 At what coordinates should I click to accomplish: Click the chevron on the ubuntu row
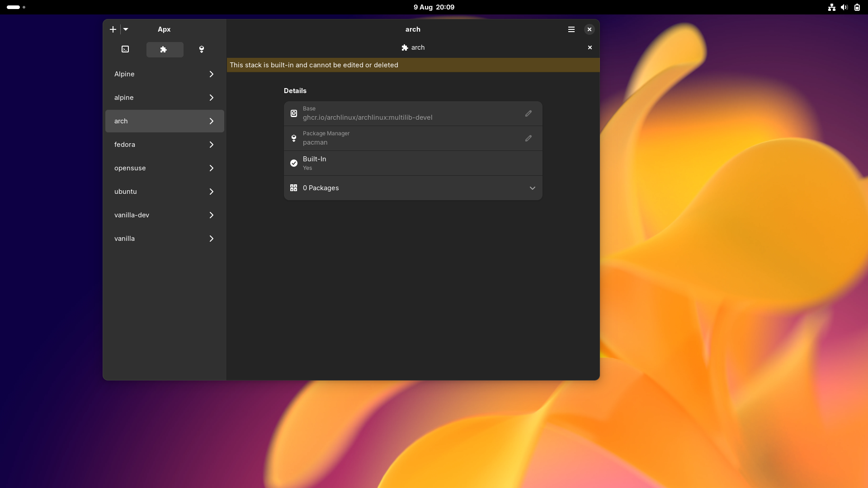click(x=211, y=192)
